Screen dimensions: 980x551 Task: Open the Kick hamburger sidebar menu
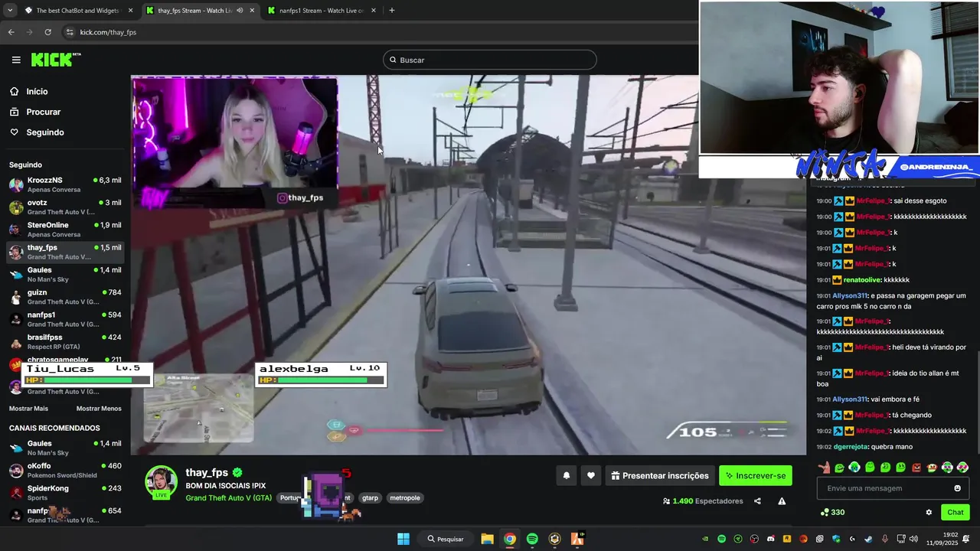pos(16,60)
